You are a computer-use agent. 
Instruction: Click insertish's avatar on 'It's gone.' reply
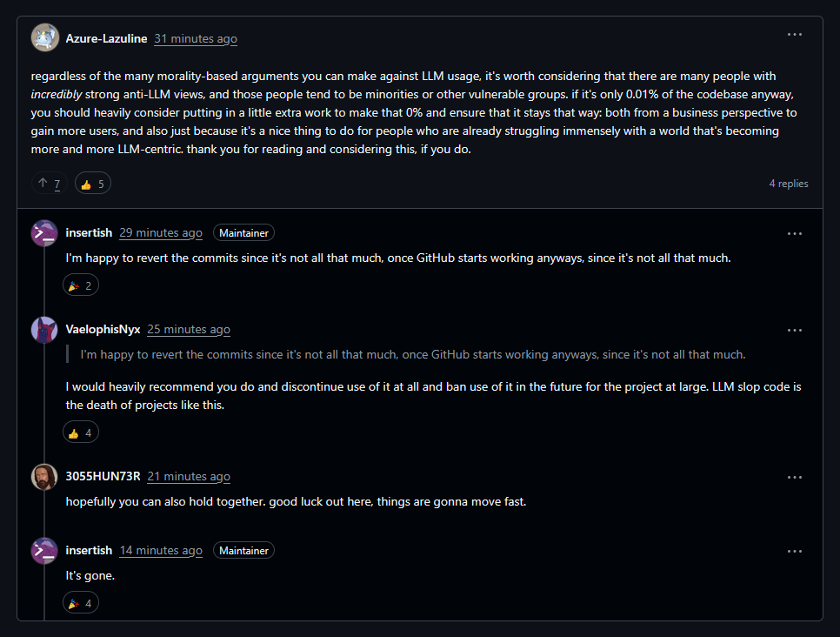(44, 551)
